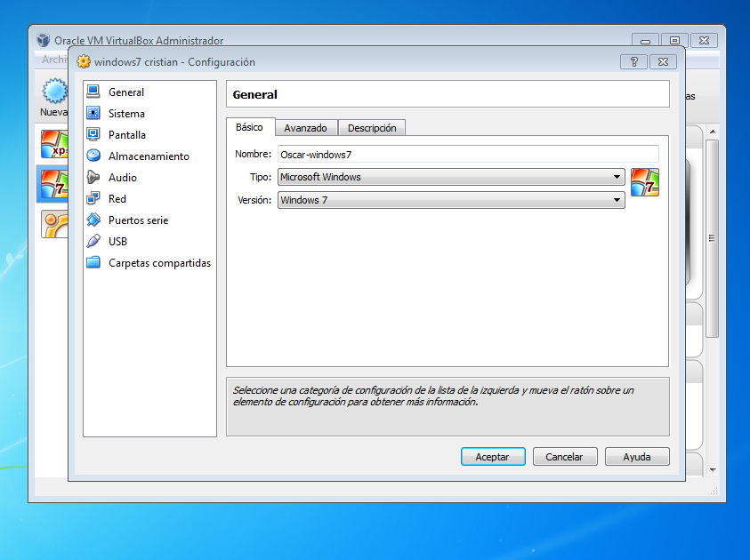This screenshot has height=560, width=750.
Task: Switch to the Avanzado tab
Action: (306, 128)
